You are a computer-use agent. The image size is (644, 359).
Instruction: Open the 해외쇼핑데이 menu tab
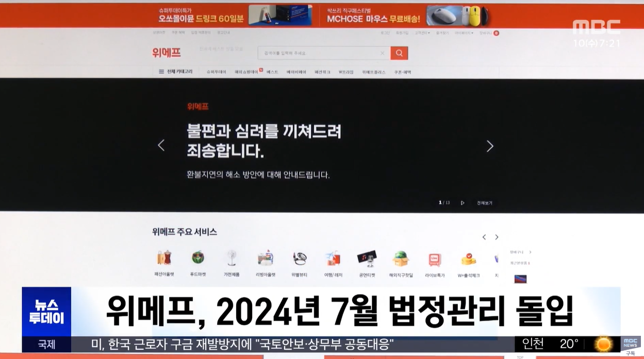click(246, 72)
